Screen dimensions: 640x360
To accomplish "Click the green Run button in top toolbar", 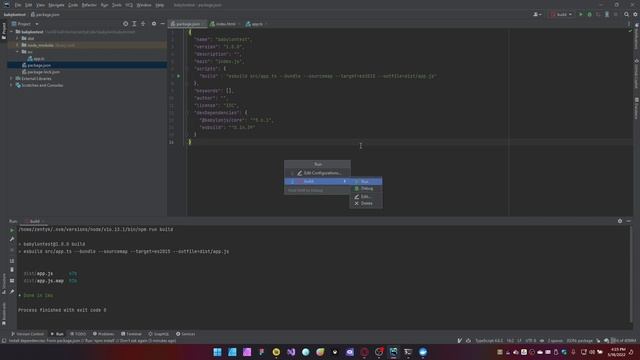I will (x=581, y=14).
